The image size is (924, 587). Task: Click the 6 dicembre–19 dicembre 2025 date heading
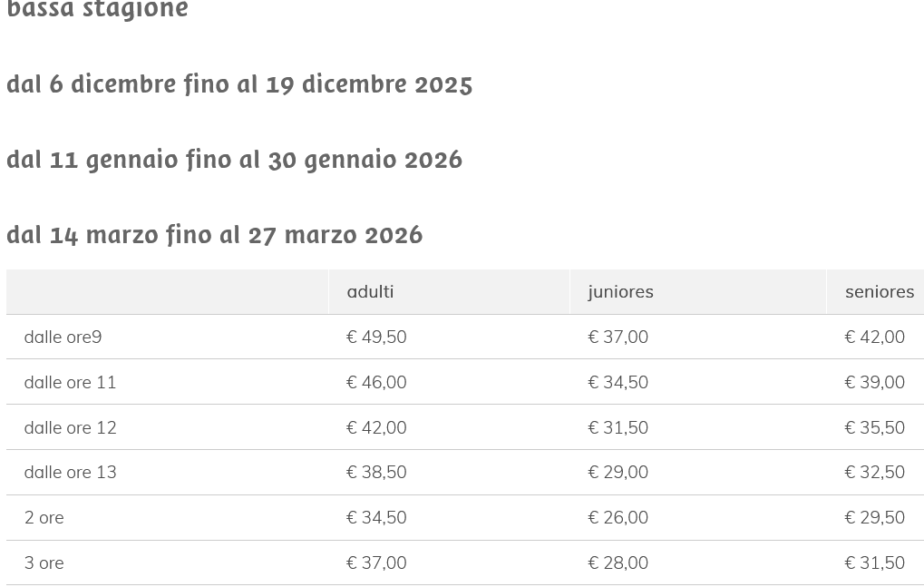(x=239, y=83)
